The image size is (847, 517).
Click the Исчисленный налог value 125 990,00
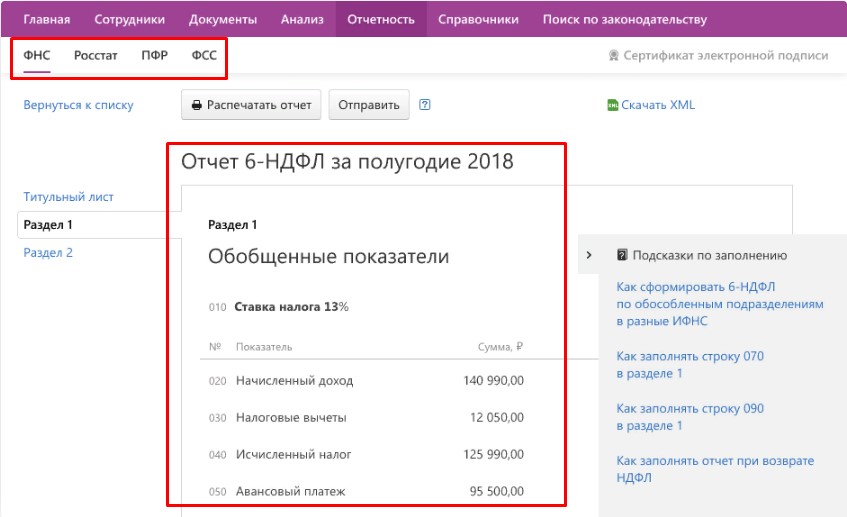pyautogui.click(x=493, y=454)
